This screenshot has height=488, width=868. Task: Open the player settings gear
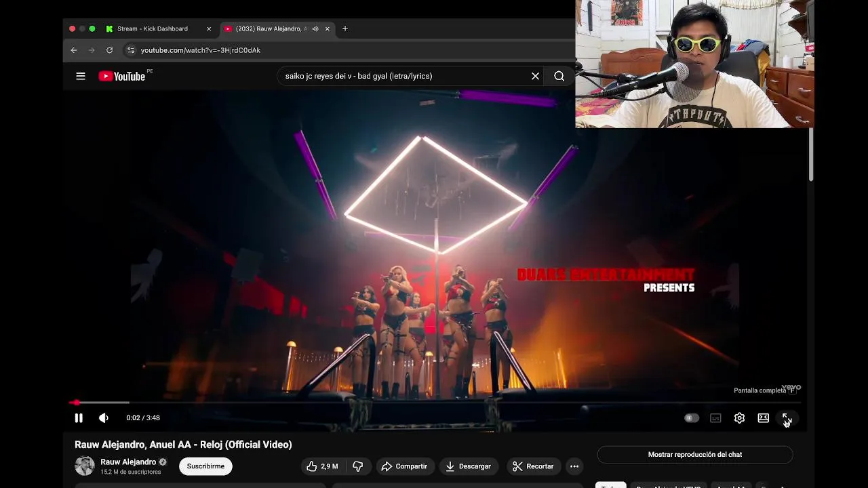[739, 418]
